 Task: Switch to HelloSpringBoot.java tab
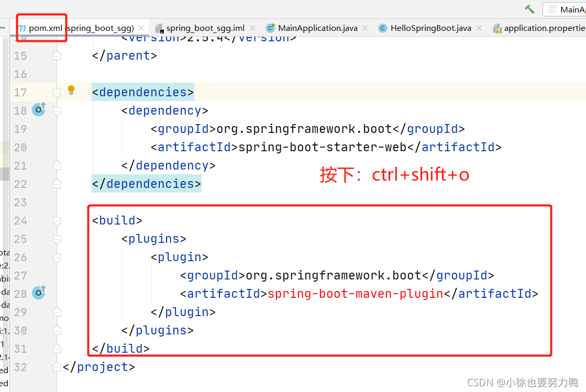pos(430,28)
